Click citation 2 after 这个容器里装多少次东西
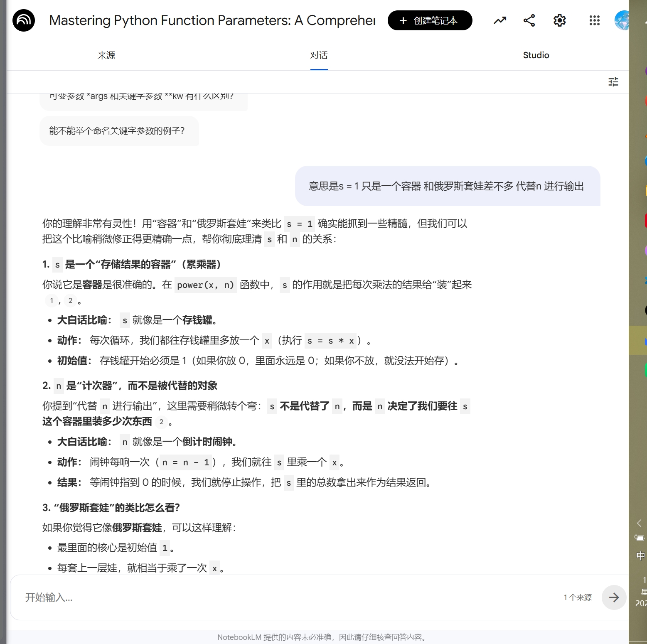Screen dimensions: 647x644 161,422
